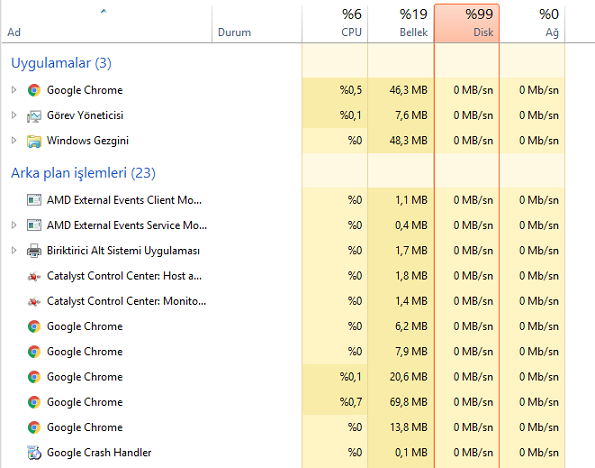Sort by the Disk column header
The height and width of the screenshot is (468, 595).
467,23
